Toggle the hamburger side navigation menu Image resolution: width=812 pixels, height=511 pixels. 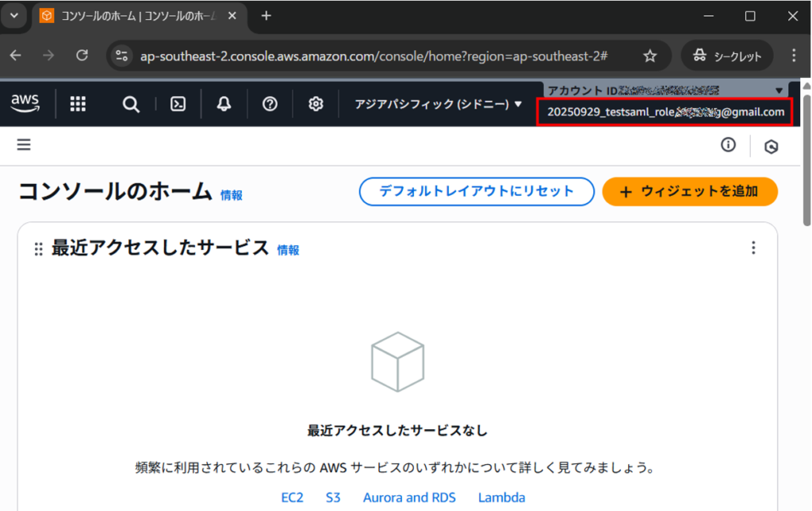(24, 144)
